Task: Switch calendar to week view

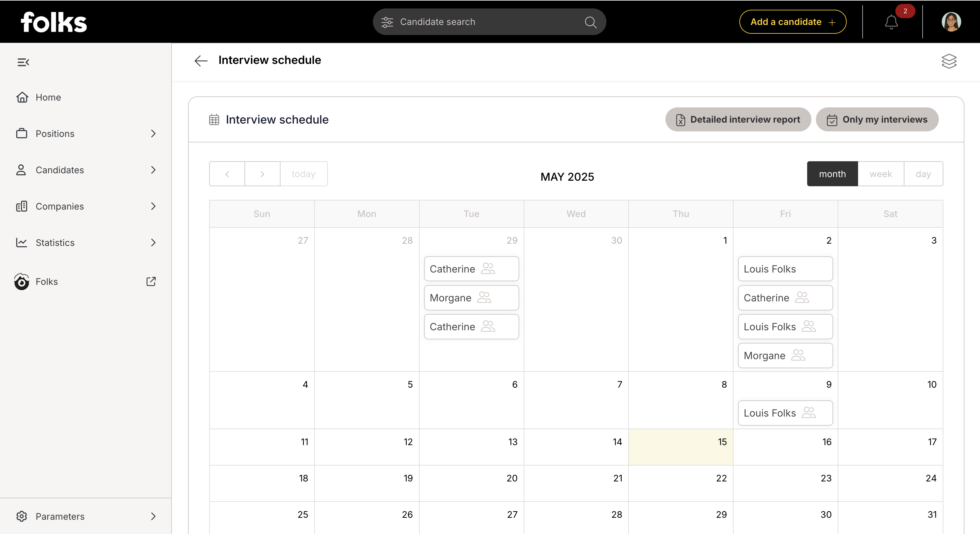Action: (x=881, y=174)
